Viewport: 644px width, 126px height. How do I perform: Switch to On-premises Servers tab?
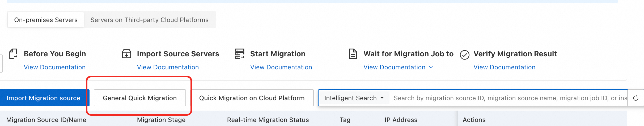pyautogui.click(x=46, y=20)
